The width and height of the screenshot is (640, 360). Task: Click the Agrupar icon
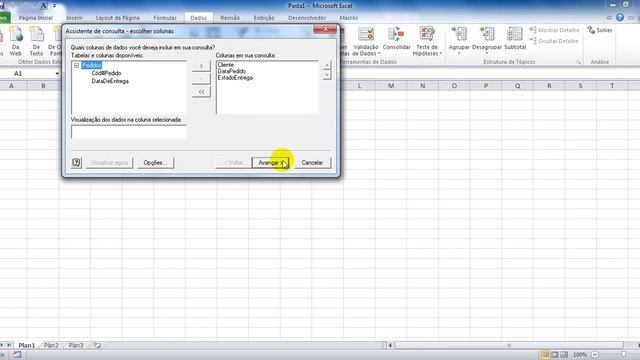pos(459,34)
